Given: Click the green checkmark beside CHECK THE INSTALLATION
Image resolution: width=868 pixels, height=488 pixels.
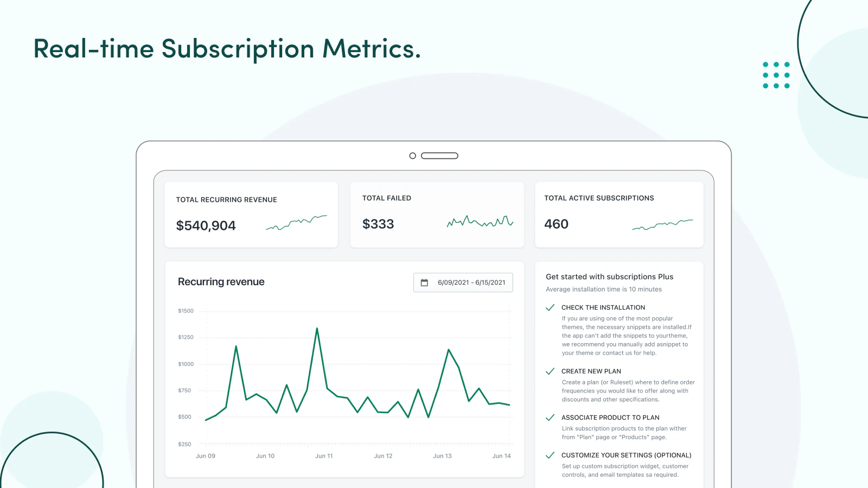Looking at the screenshot, I should pos(550,307).
